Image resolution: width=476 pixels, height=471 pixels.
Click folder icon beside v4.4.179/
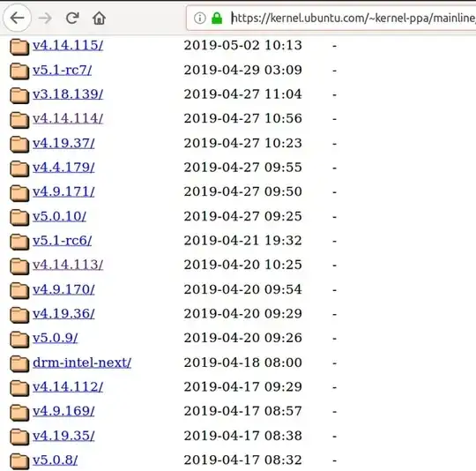[x=19, y=168]
